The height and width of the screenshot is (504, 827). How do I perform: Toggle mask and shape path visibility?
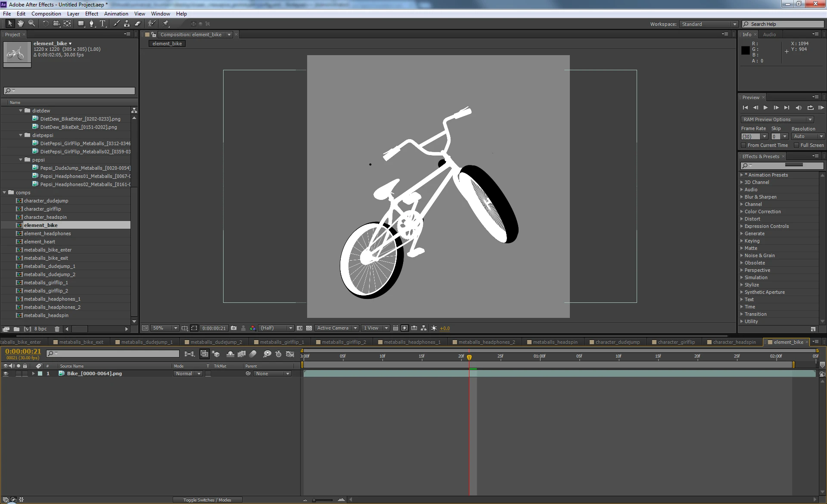pyautogui.click(x=194, y=328)
